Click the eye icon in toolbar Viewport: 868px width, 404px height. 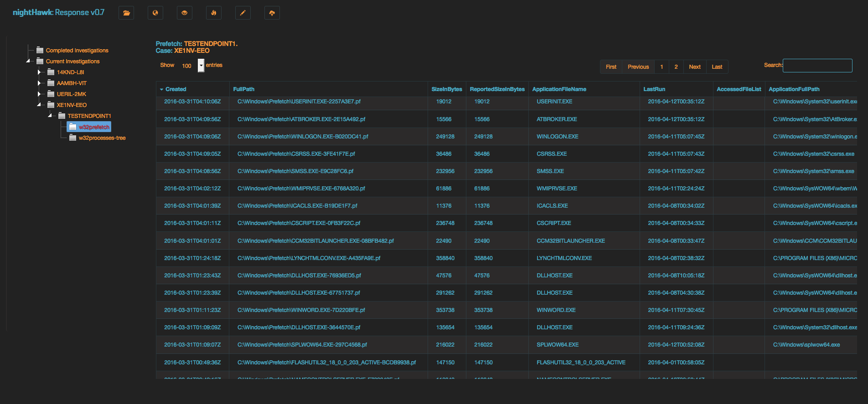tap(185, 13)
